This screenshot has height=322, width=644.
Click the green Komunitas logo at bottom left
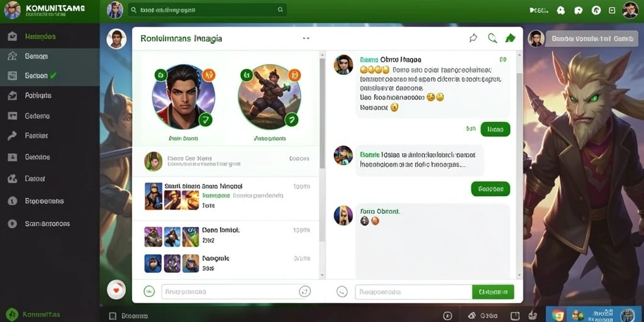[12, 314]
